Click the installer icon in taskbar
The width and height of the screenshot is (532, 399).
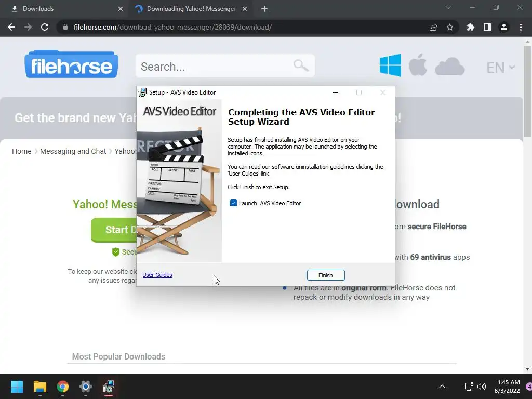pyautogui.click(x=109, y=387)
